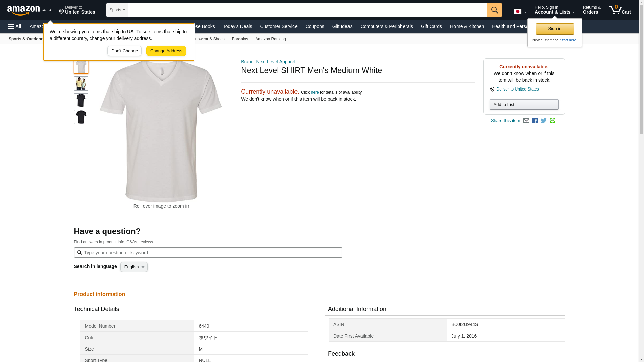644x362 pixels.
Task: Open the shopping cart
Action: pos(620,10)
